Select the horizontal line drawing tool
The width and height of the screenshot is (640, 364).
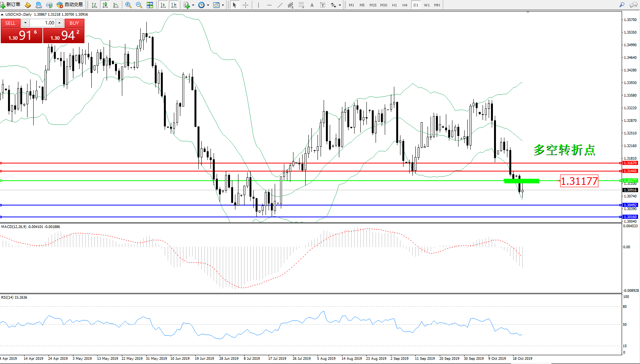point(269,5)
